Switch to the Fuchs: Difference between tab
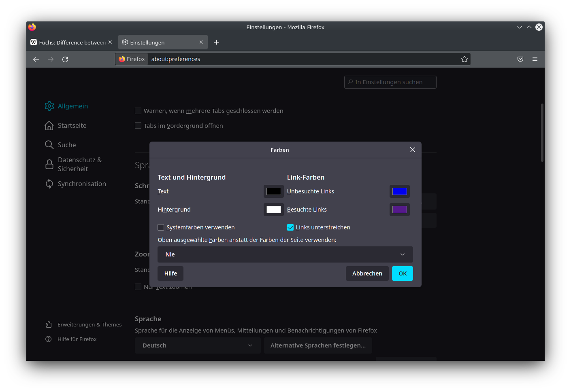Viewport: 571px width, 392px height. click(x=69, y=42)
